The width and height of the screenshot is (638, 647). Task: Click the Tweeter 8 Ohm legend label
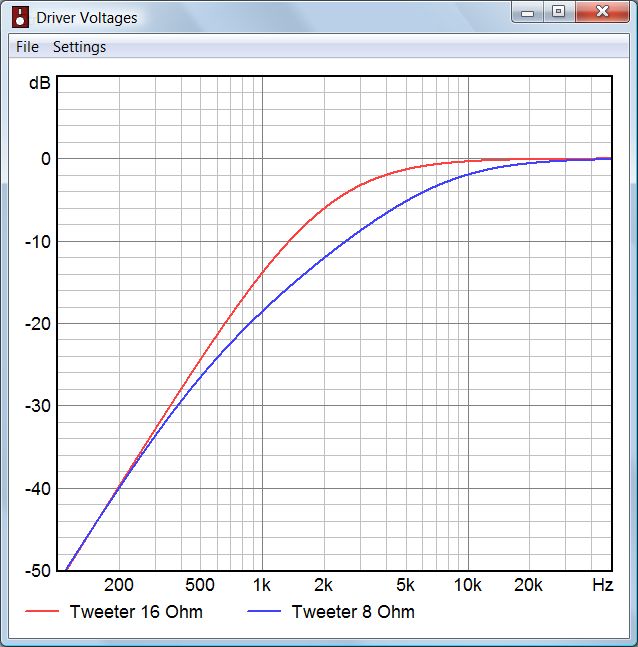[353, 612]
